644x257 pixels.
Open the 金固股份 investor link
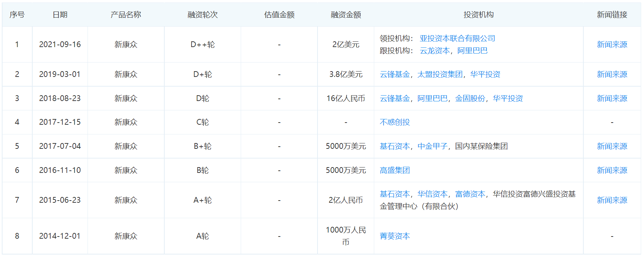point(470,98)
